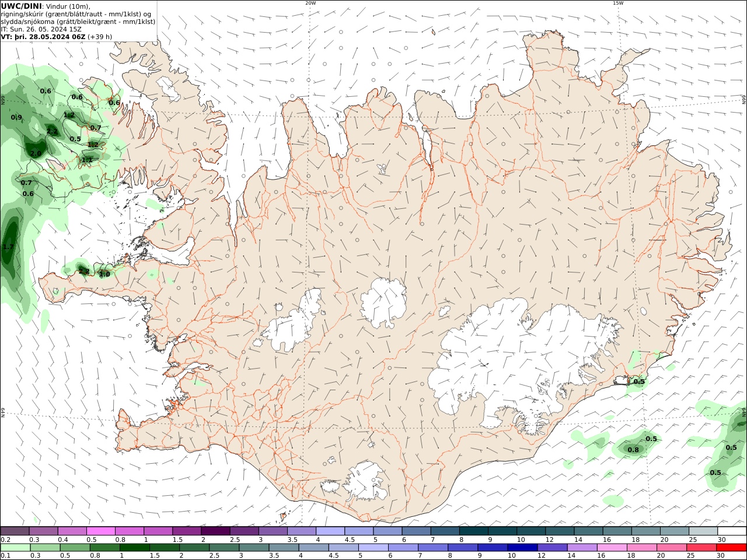Click the 0.2 label under the upper legend row
747x560 pixels.
point(6,540)
